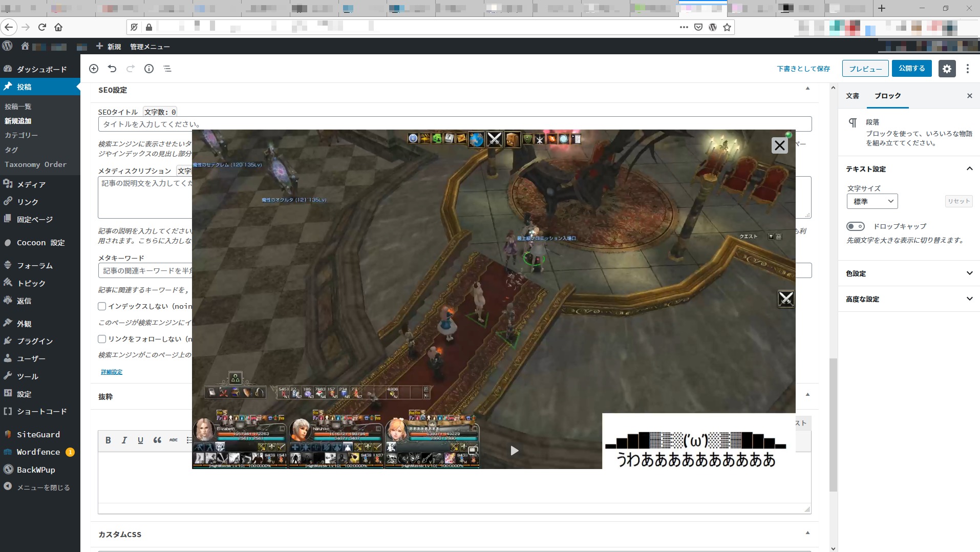The width and height of the screenshot is (980, 552).
Task: Go to site home icon in admin bar
Action: pos(25,46)
